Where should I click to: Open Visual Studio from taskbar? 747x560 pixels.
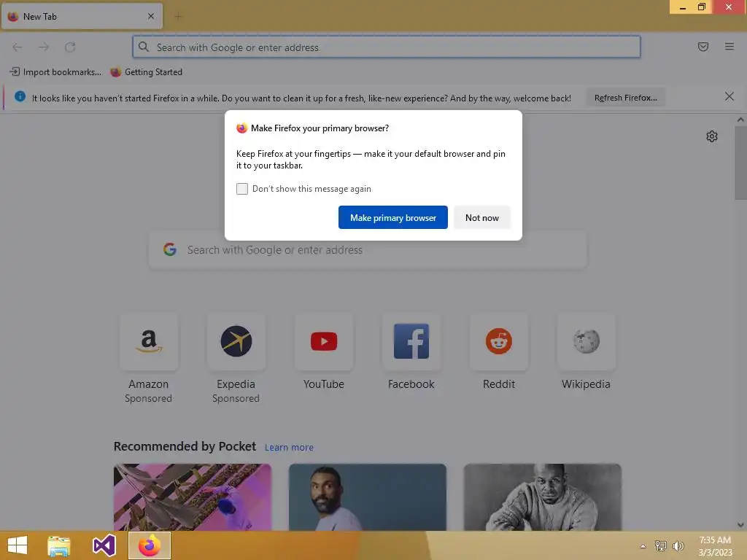104,545
